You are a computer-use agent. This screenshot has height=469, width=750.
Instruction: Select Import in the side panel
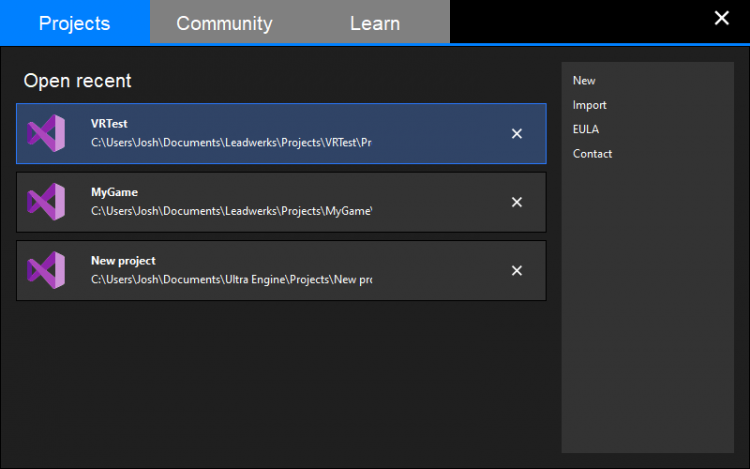589,105
